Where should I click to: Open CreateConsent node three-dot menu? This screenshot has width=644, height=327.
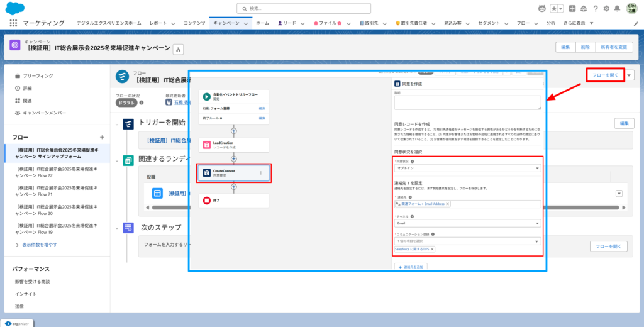(x=260, y=173)
